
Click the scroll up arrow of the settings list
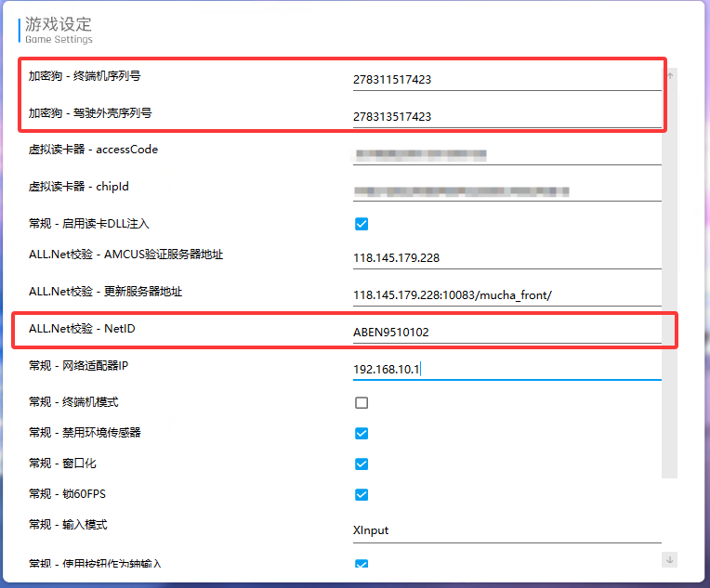click(669, 77)
